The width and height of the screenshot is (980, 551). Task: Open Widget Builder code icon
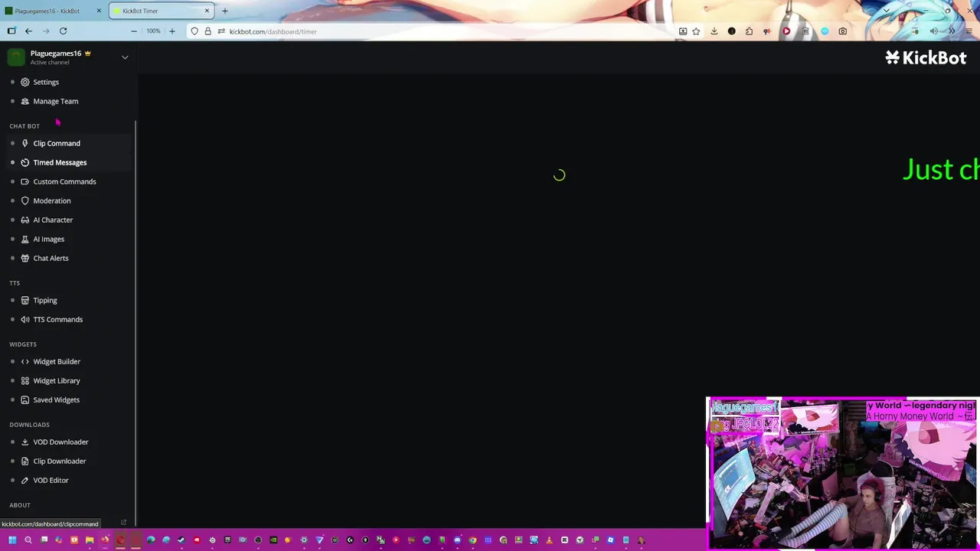tap(25, 361)
